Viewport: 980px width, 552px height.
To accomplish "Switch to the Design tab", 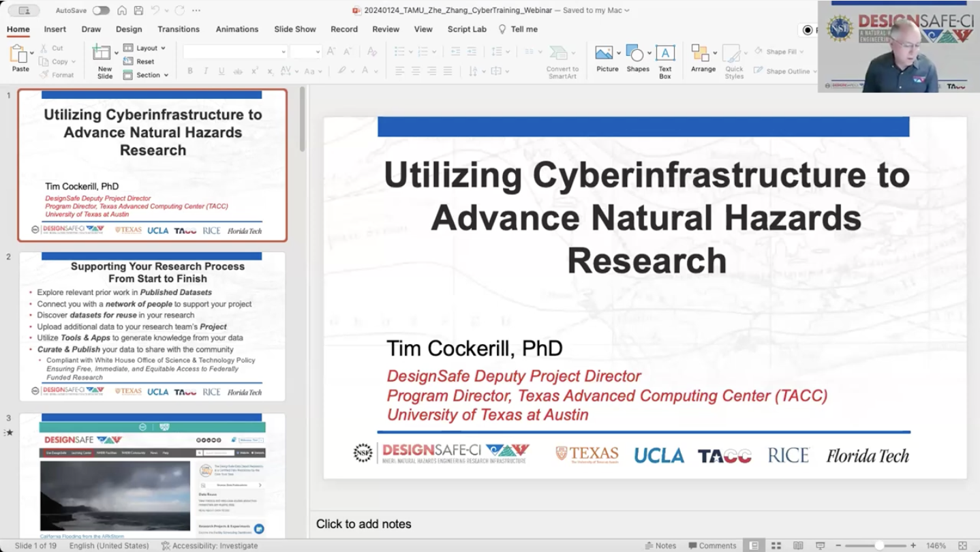I will pyautogui.click(x=129, y=29).
